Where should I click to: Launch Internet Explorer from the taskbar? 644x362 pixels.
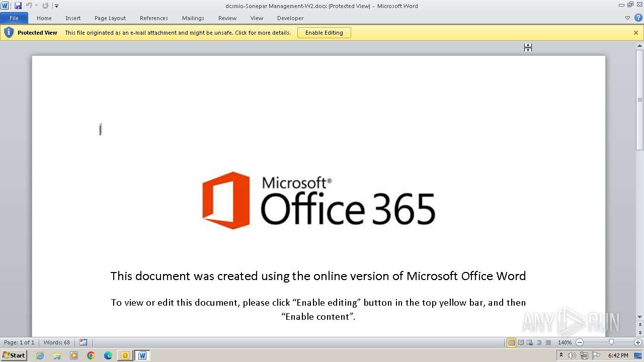click(40, 355)
